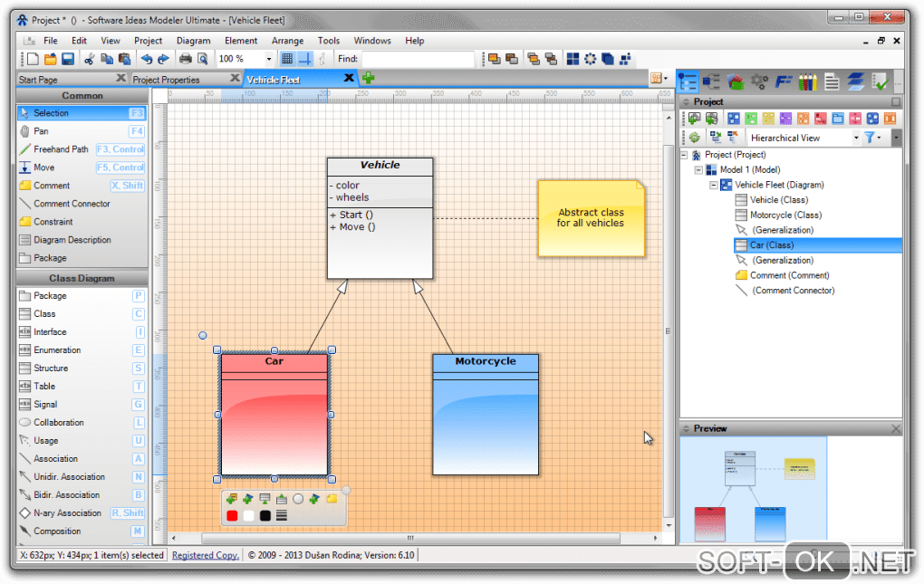This screenshot has width=924, height=584.
Task: Open the gears settings panel icon
Action: pos(760,81)
